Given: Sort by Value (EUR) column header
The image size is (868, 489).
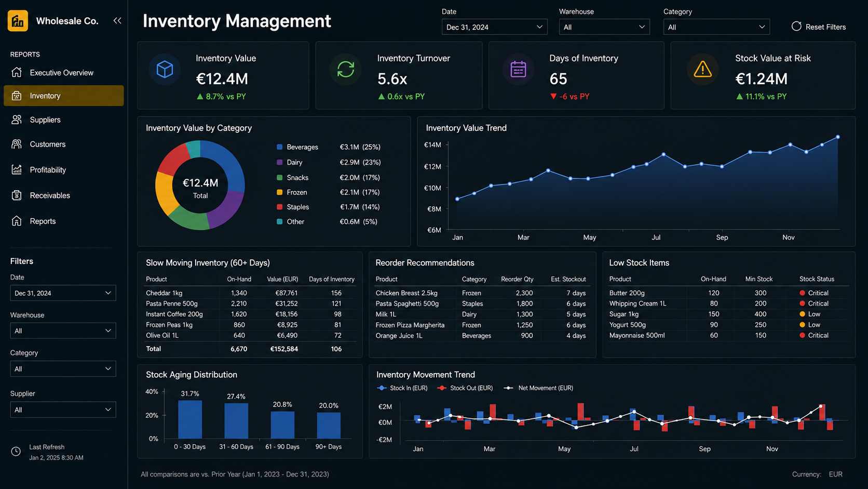Looking at the screenshot, I should point(282,279).
